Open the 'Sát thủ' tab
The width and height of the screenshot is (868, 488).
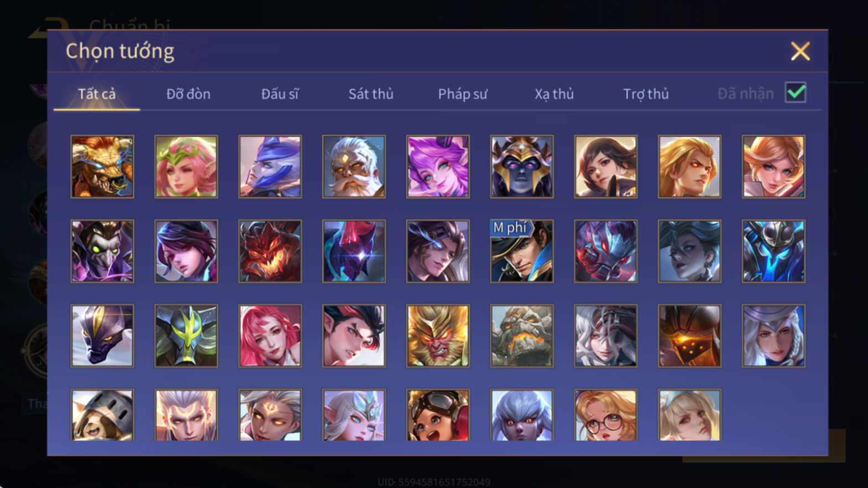(371, 94)
